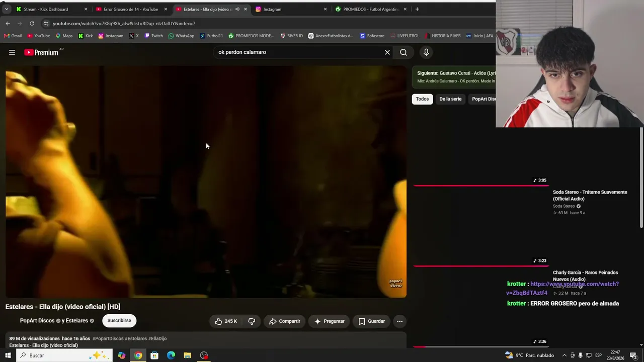Open the HISTORIA RIVER bookmark
The image size is (644, 362).
443,36
